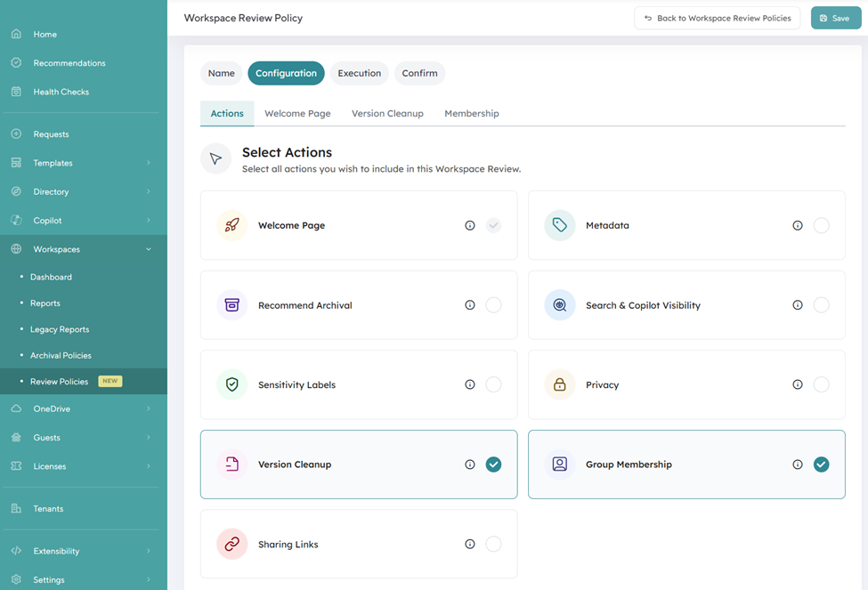Screen dimensions: 868x590
Task: Go to the Name step
Action: tap(222, 73)
